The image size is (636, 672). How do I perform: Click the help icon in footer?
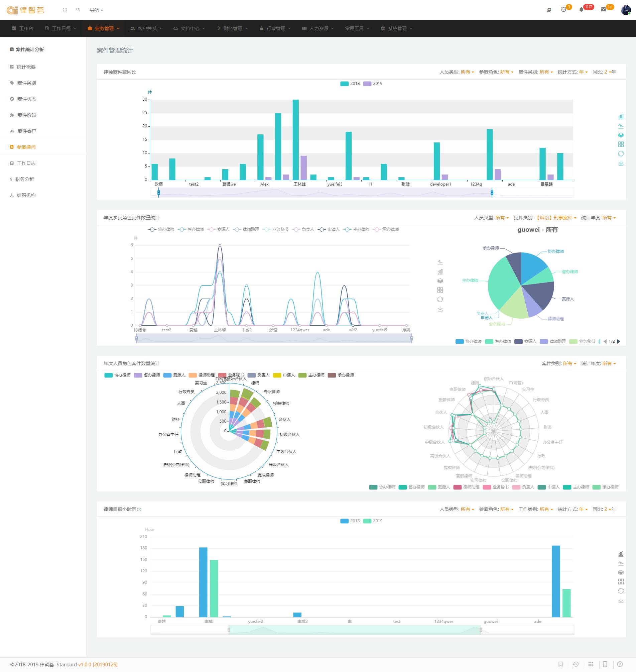(x=620, y=664)
